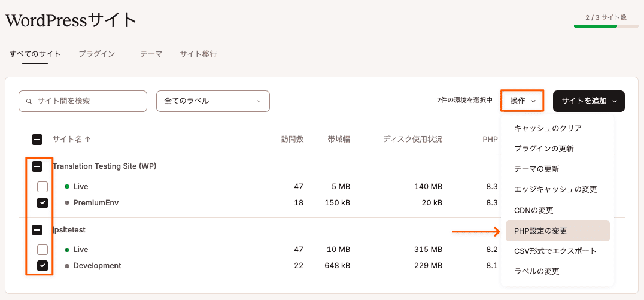Image resolution: width=644 pixels, height=300 pixels.
Task: Uncheck the PremiumEnv environment checkbox
Action: [42, 203]
